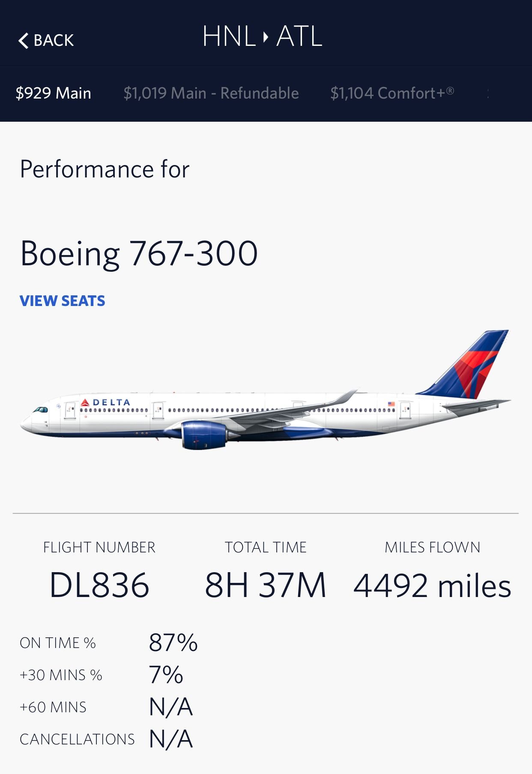Tap the back chevron arrow icon

(x=24, y=41)
